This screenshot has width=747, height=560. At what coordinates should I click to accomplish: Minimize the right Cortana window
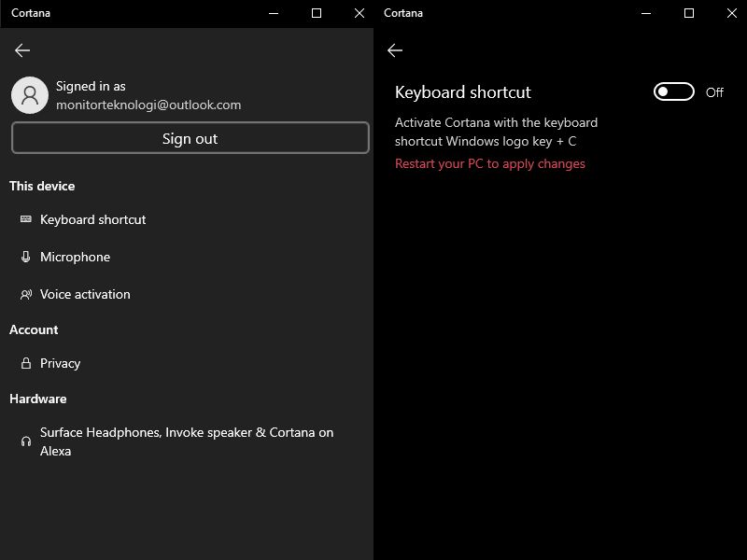coord(646,13)
